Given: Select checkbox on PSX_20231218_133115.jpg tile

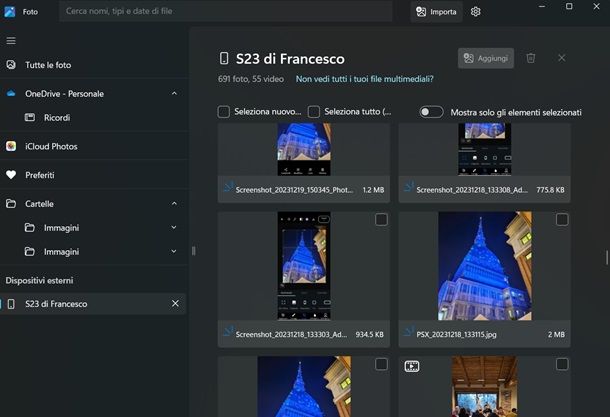Looking at the screenshot, I should (x=562, y=220).
